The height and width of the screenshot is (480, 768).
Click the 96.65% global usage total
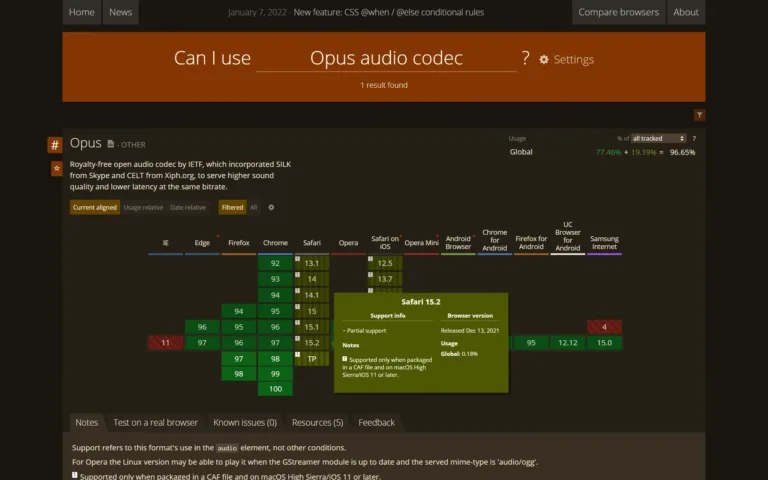(682, 152)
